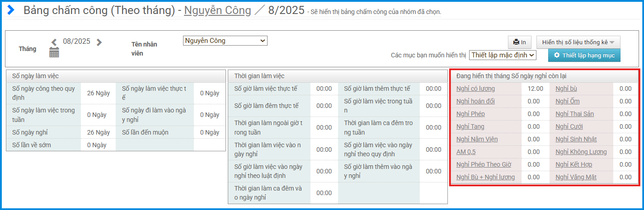Open Thiết lập hạng mục settings button
This screenshot has height=210, width=644.
(x=584, y=55)
